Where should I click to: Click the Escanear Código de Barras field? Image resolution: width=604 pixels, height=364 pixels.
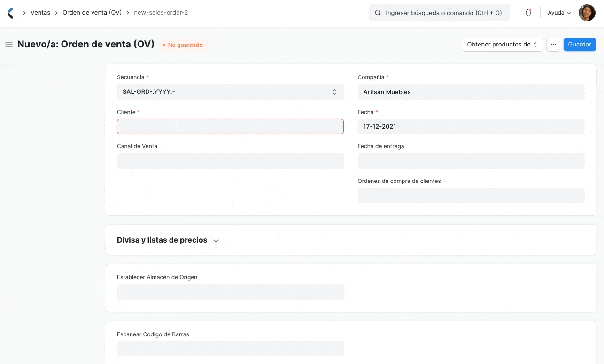[230, 349]
